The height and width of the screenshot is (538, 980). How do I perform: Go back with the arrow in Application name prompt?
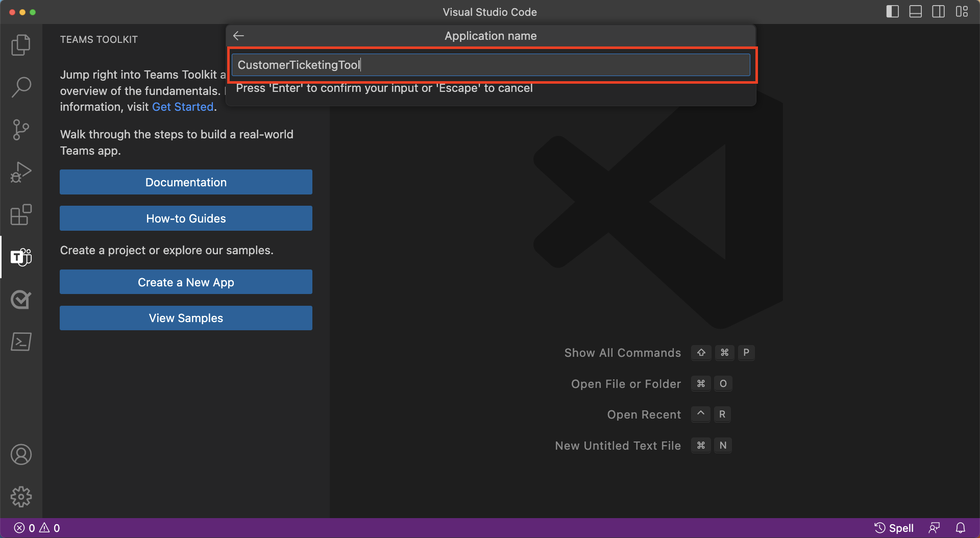(x=238, y=36)
